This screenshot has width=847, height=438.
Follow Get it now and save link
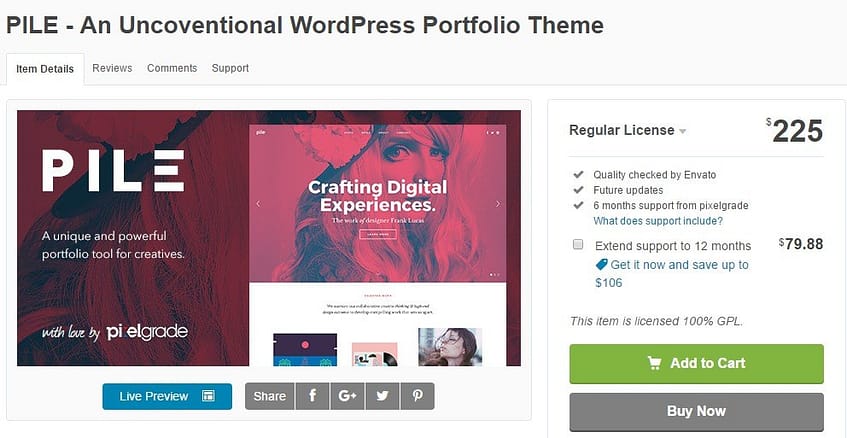(x=679, y=265)
